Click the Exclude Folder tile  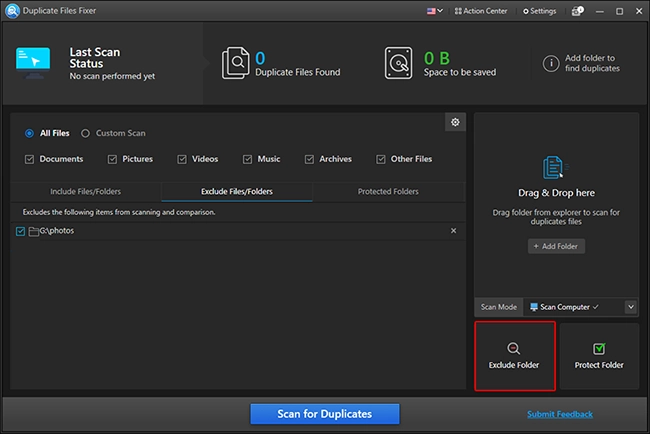click(515, 356)
